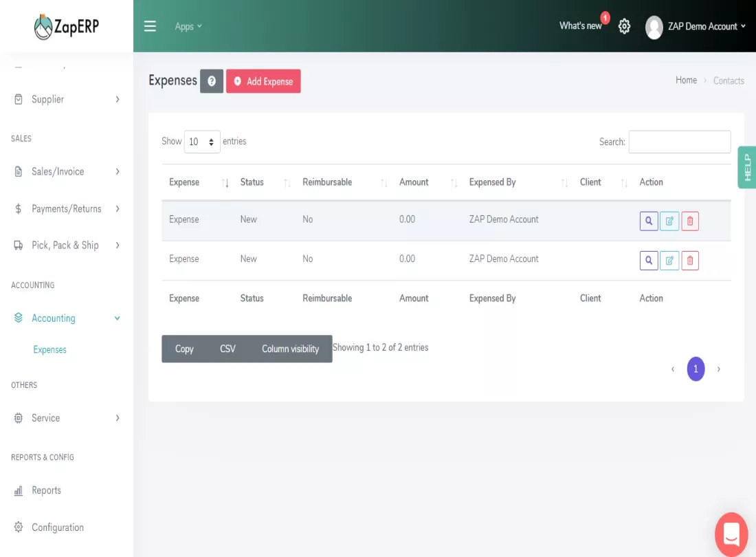Change the entries-per-page selector
This screenshot has height=557, width=756.
[202, 142]
